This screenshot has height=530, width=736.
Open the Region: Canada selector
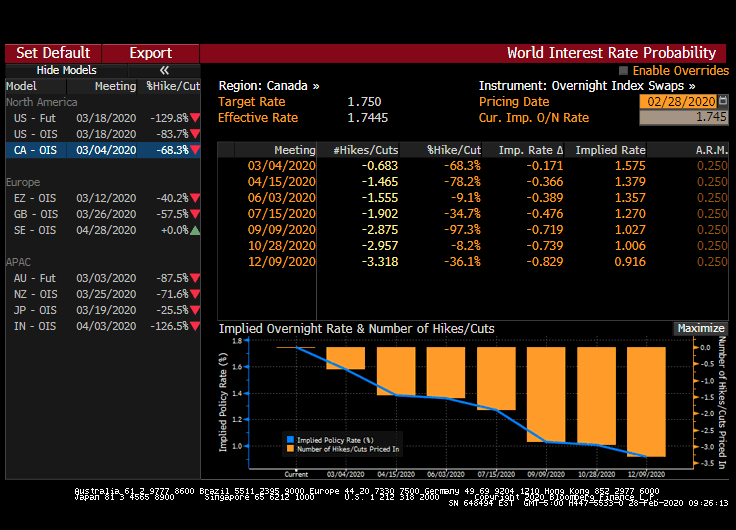269,86
